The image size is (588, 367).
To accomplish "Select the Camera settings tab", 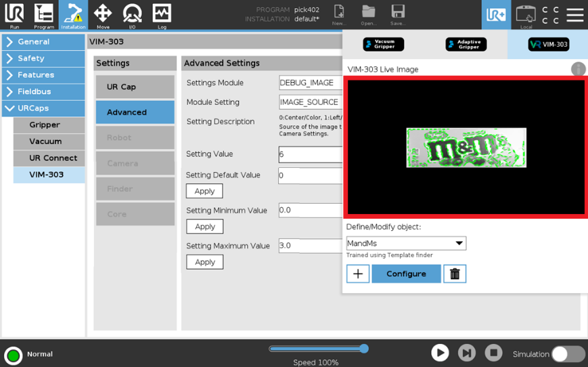I will coord(135,163).
